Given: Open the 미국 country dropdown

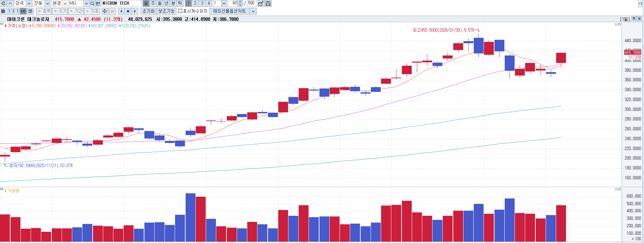Looking at the screenshot, I should (29, 3).
